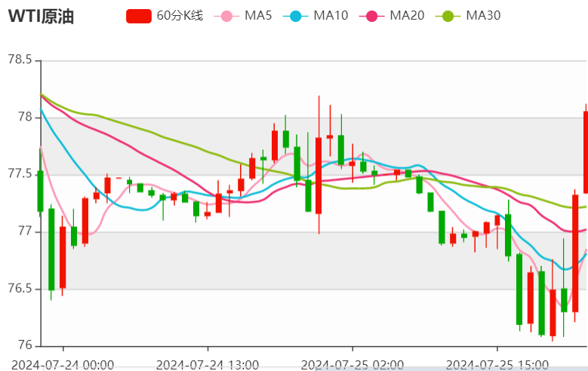Click the WTI原油 chart title
The height and width of the screenshot is (371, 588).
click(x=41, y=17)
